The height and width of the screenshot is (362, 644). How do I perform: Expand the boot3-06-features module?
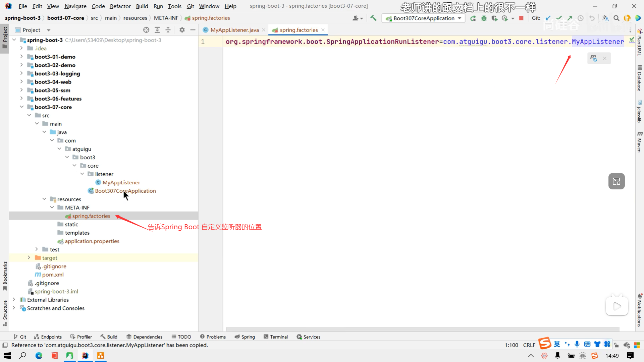pyautogui.click(x=21, y=99)
